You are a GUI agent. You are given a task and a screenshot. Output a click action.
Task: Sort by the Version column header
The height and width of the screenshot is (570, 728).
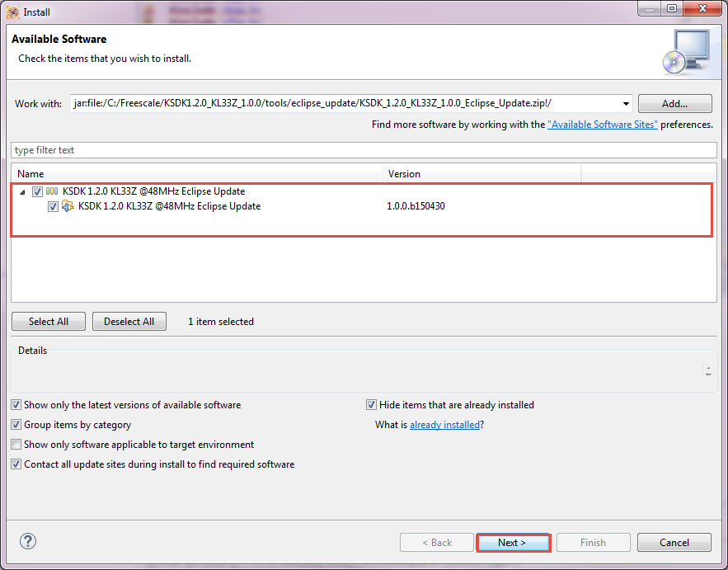click(482, 174)
